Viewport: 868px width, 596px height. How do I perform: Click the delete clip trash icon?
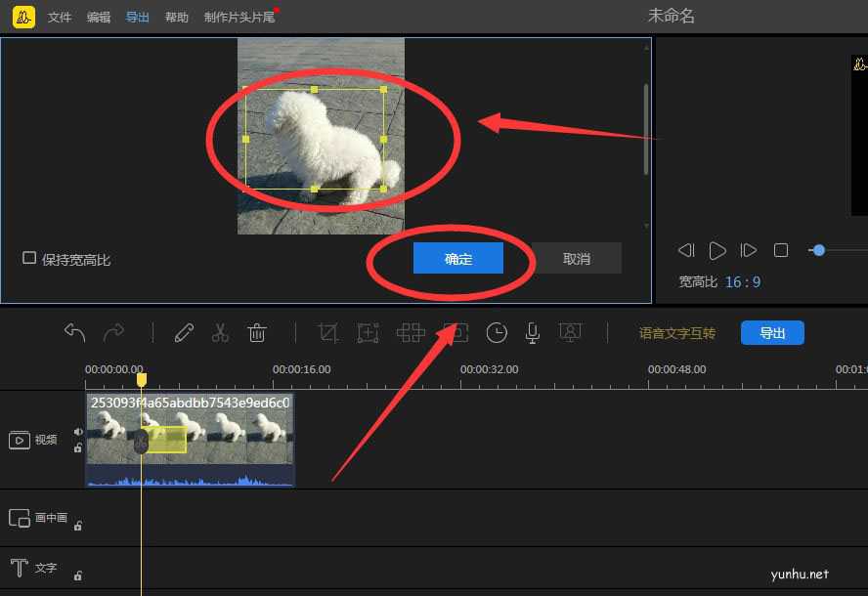[x=257, y=332]
